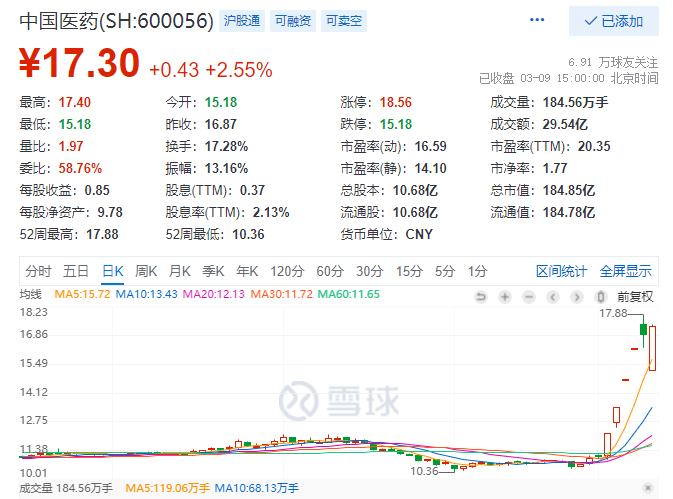This screenshot has width=673, height=499.
Task: Switch to the 15分 chart tab
Action: 409,271
